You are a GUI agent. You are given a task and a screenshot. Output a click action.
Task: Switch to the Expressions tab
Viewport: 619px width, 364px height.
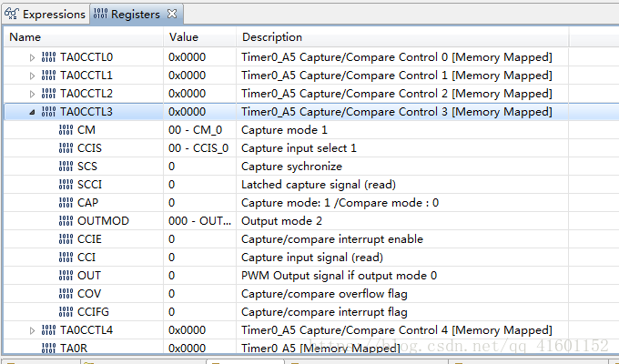coord(53,15)
